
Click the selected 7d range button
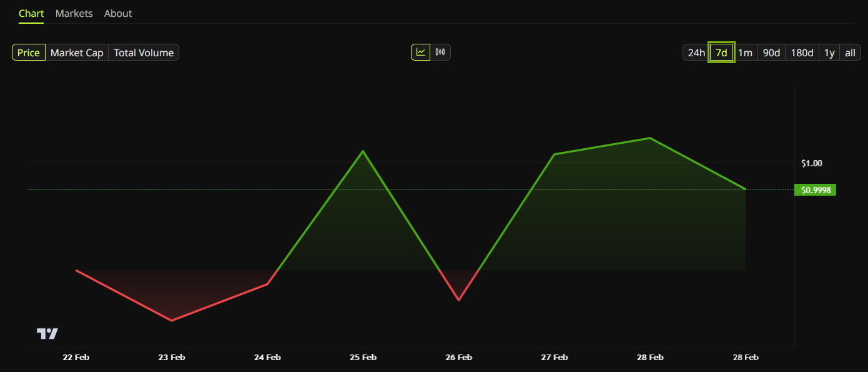point(721,53)
